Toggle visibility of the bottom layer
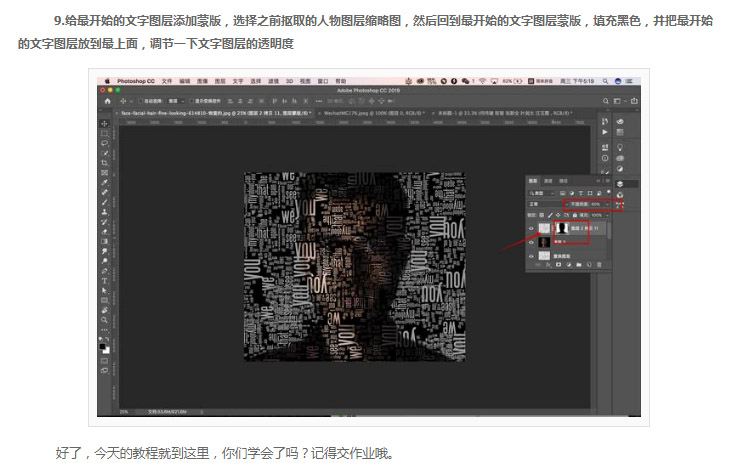This screenshot has width=744, height=463. point(531,256)
